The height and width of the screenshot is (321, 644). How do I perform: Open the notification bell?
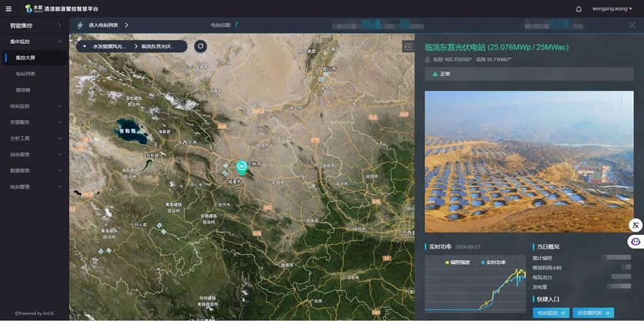(x=579, y=9)
